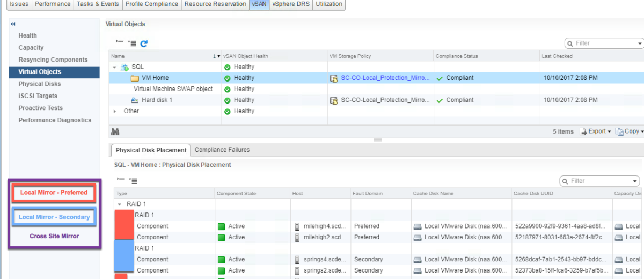
Task: Click the storage policy icon on Hard disk 1 row
Action: tap(334, 100)
